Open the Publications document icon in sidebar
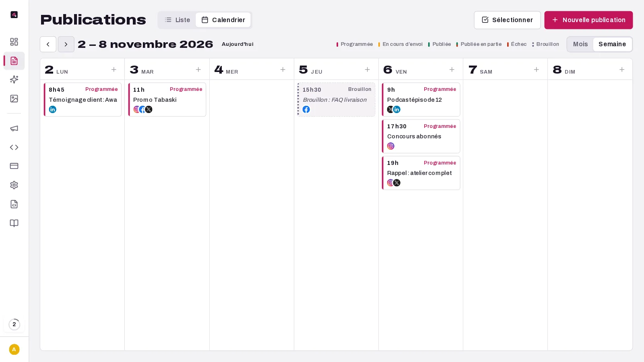This screenshot has height=362, width=644. pos(14,61)
